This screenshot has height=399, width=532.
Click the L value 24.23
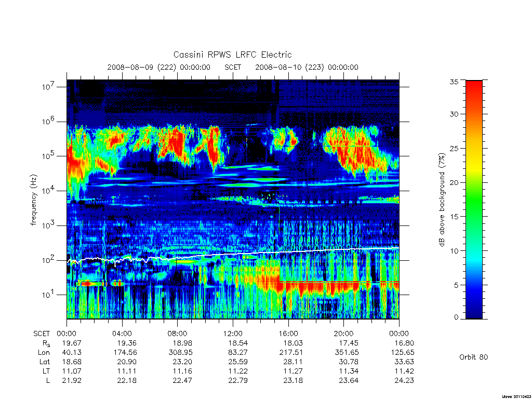point(404,380)
